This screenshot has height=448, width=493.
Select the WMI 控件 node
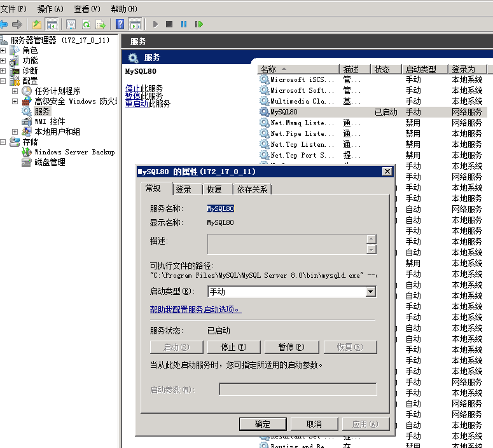(x=50, y=121)
